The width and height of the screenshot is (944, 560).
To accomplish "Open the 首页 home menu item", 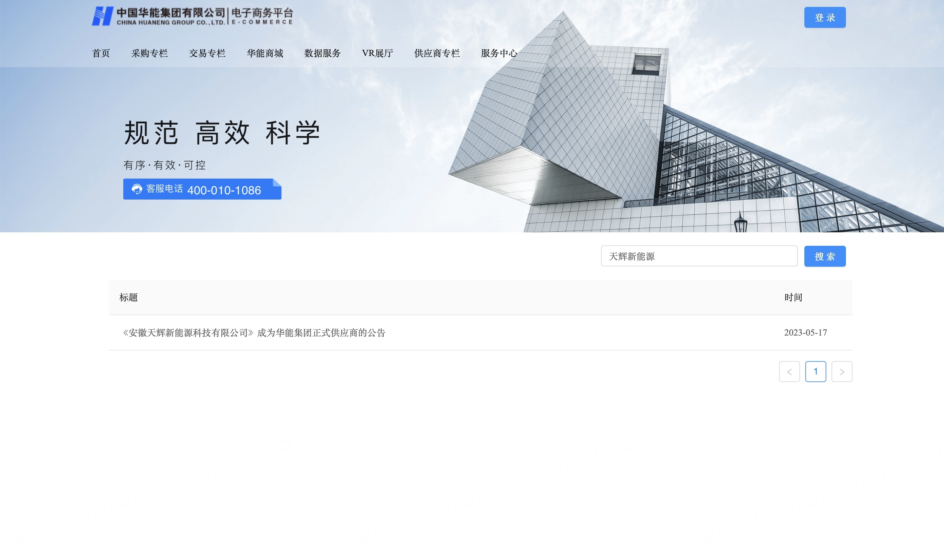I will pyautogui.click(x=101, y=53).
